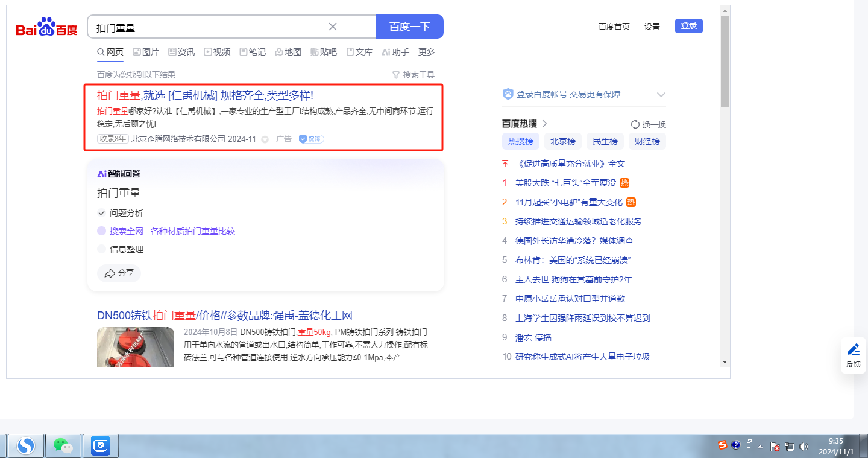The image size is (868, 458).
Task: Click the 百度一下 search button
Action: click(409, 27)
